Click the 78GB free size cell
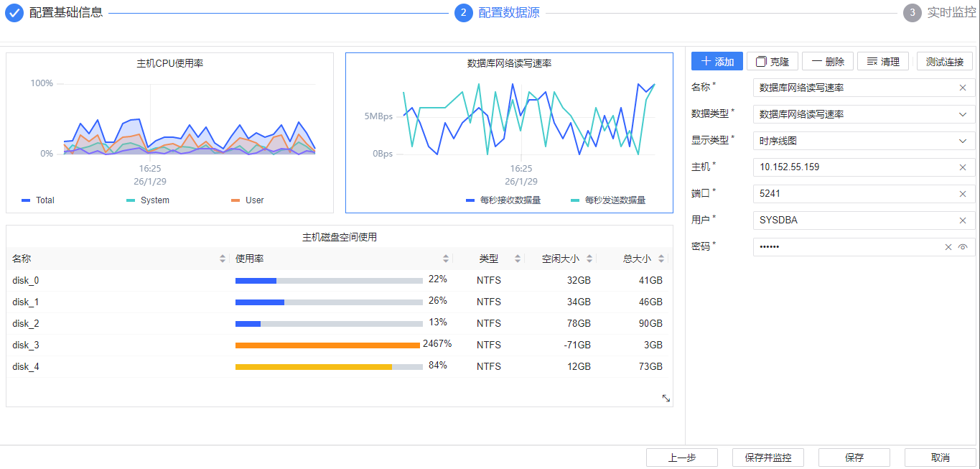980x469 pixels. point(579,324)
